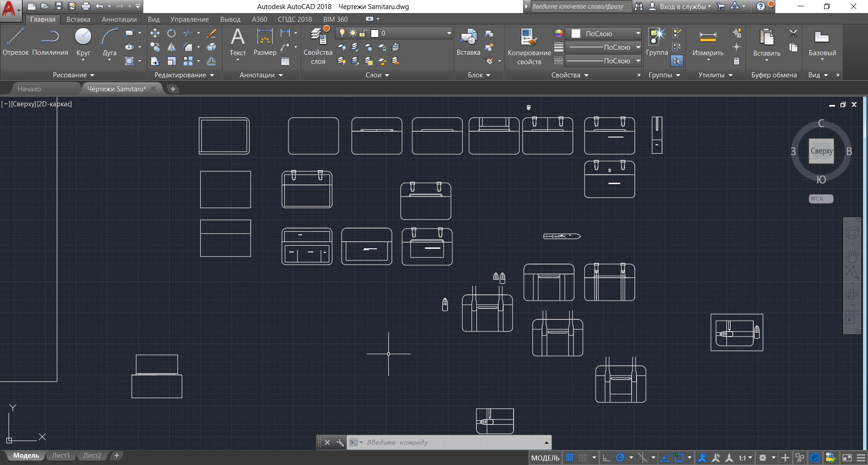Toggle object snap tracking in status bar
This screenshot has height=465, width=868.
click(x=665, y=458)
